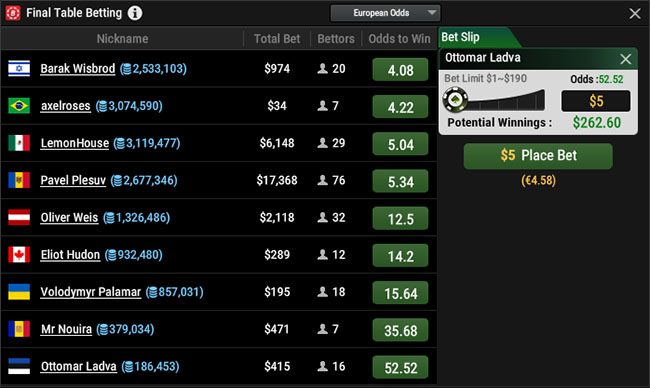Select LemonHouse odds 5.04
Viewport: 650px width, 388px height.
pos(400,144)
